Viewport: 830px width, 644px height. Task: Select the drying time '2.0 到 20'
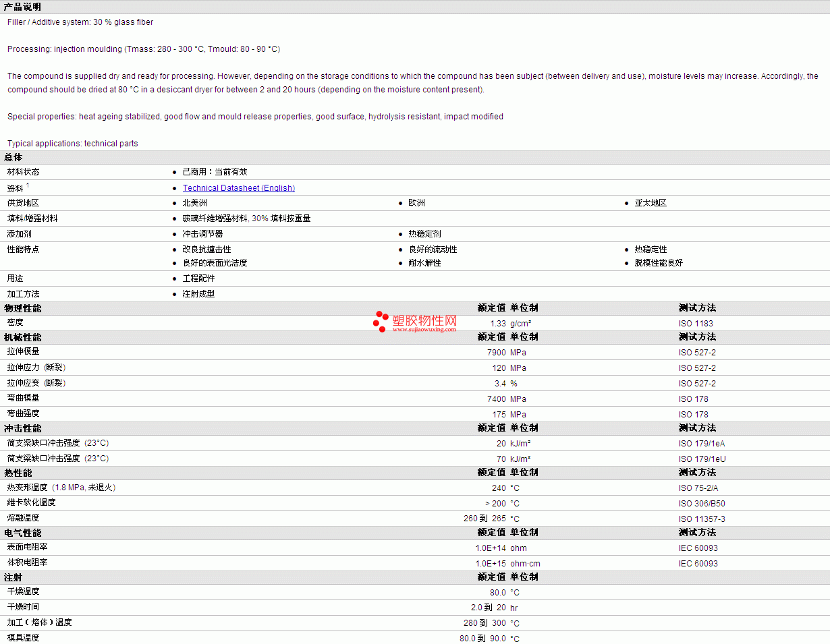pos(489,608)
